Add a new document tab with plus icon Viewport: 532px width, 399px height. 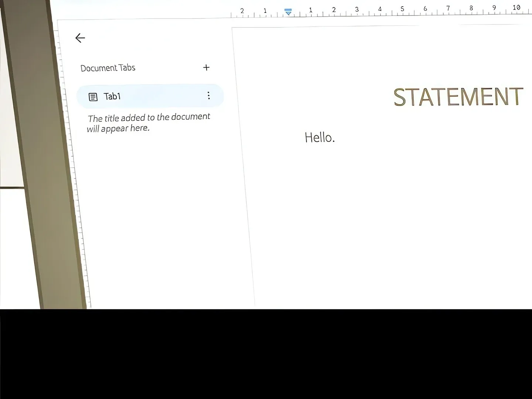click(207, 67)
